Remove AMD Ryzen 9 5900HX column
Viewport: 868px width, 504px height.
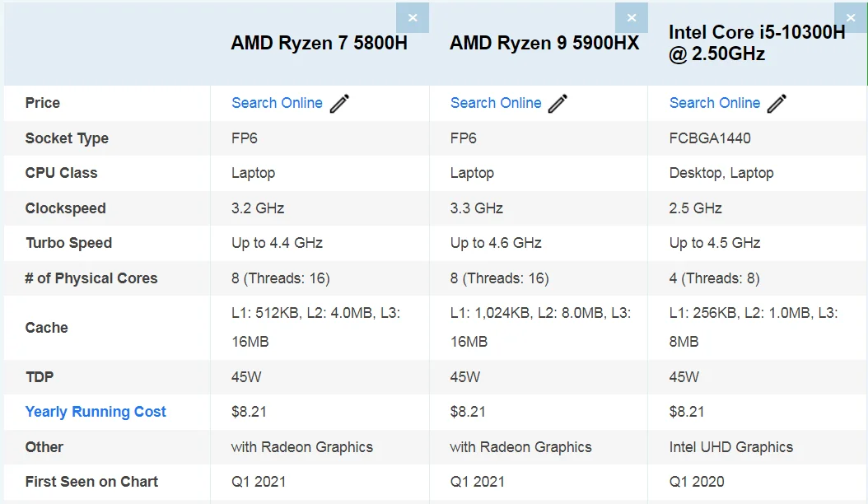coord(632,17)
